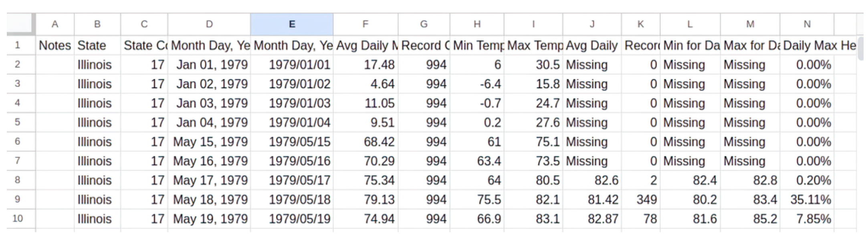Select the cell with date 1979/05/18
Screen dimensions: 868x245
click(292, 199)
